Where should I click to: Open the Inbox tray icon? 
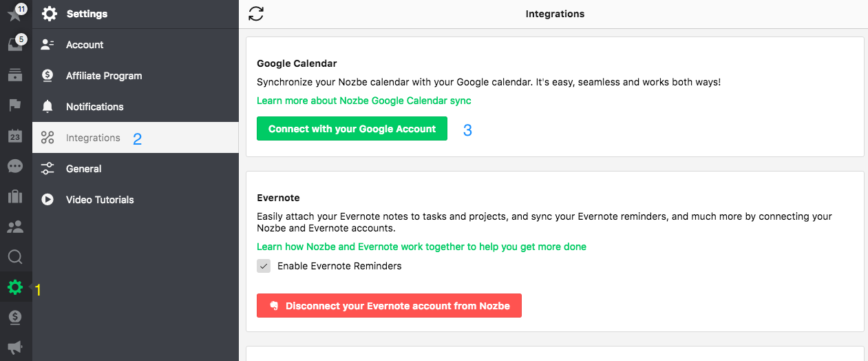click(x=15, y=44)
